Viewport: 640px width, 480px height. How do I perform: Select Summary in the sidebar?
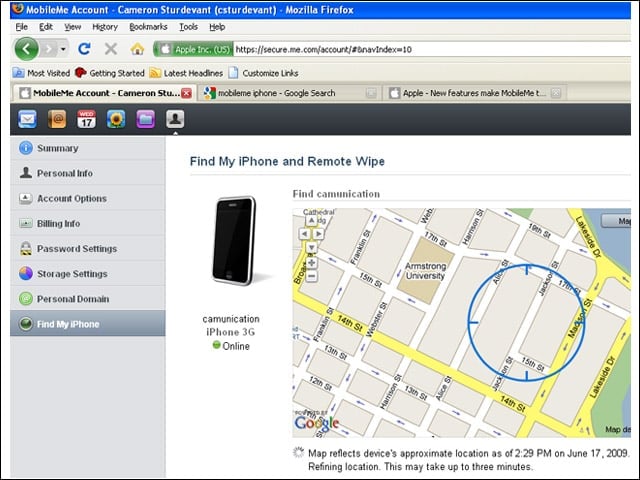(x=88, y=148)
